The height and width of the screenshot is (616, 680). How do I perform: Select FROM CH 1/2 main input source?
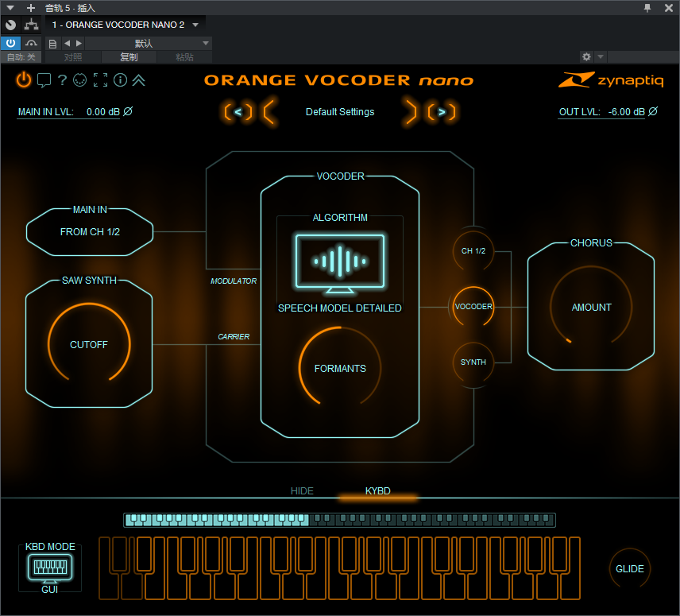(90, 232)
